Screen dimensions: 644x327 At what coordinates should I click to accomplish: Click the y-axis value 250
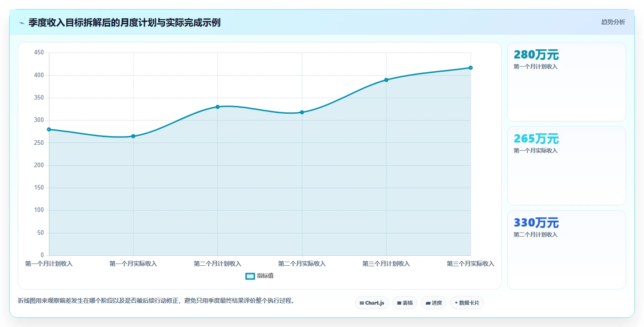pos(39,142)
